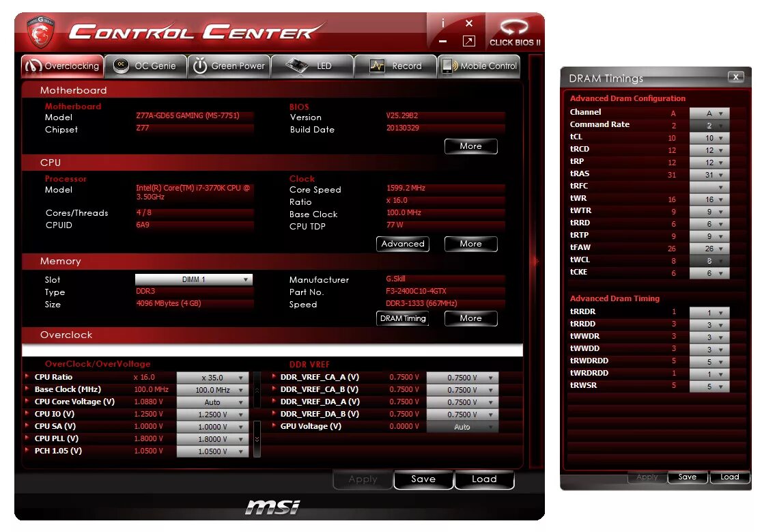Click More in the CPU section

pyautogui.click(x=471, y=244)
